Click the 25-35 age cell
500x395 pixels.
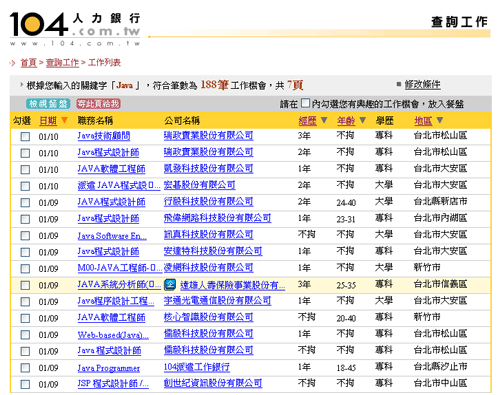346,285
